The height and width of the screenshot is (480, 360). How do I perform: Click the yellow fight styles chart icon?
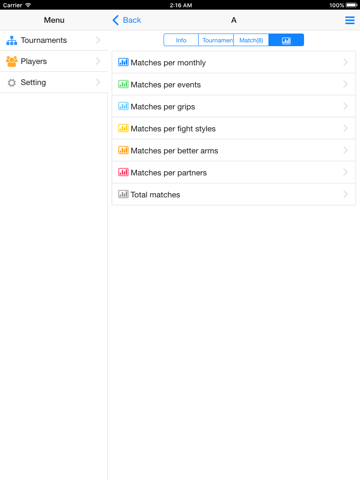pos(123,128)
